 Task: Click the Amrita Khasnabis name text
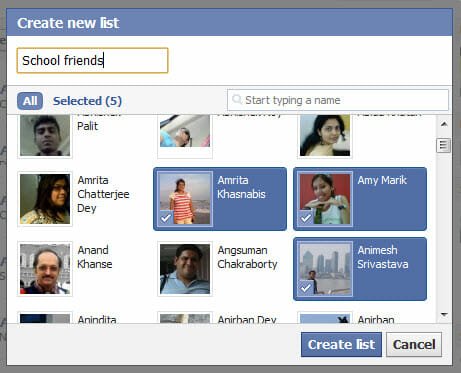(241, 187)
